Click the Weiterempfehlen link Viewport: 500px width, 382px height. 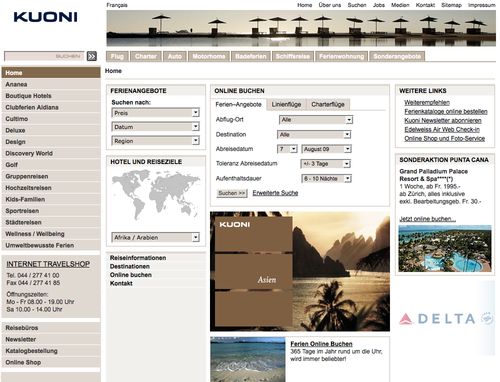427,102
